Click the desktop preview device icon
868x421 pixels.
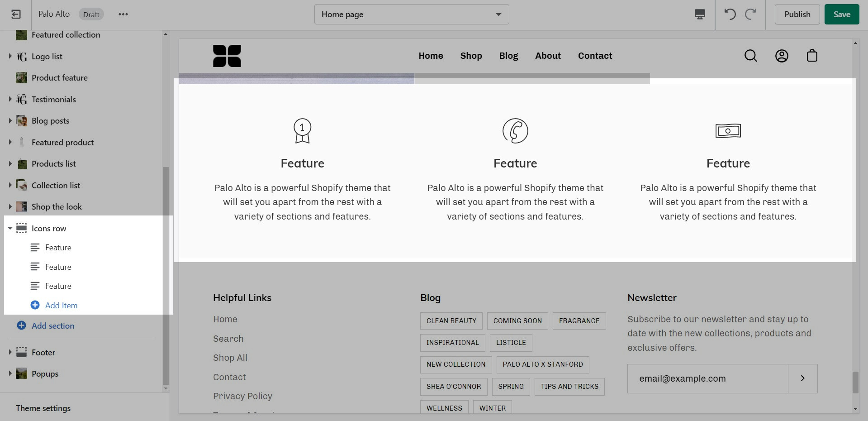point(699,14)
